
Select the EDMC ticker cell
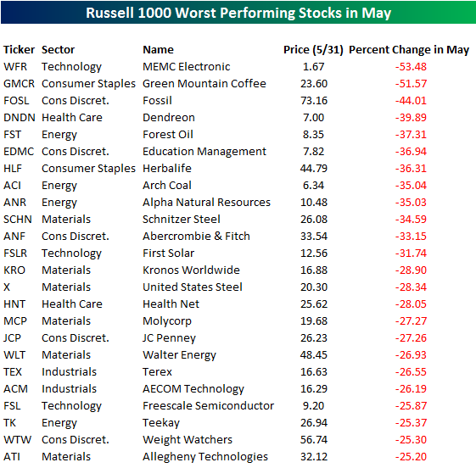coord(19,152)
